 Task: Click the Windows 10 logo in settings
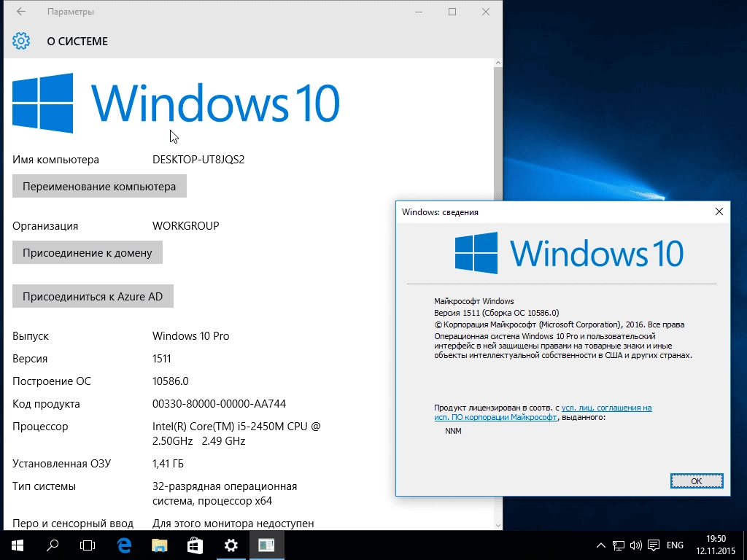click(175, 103)
